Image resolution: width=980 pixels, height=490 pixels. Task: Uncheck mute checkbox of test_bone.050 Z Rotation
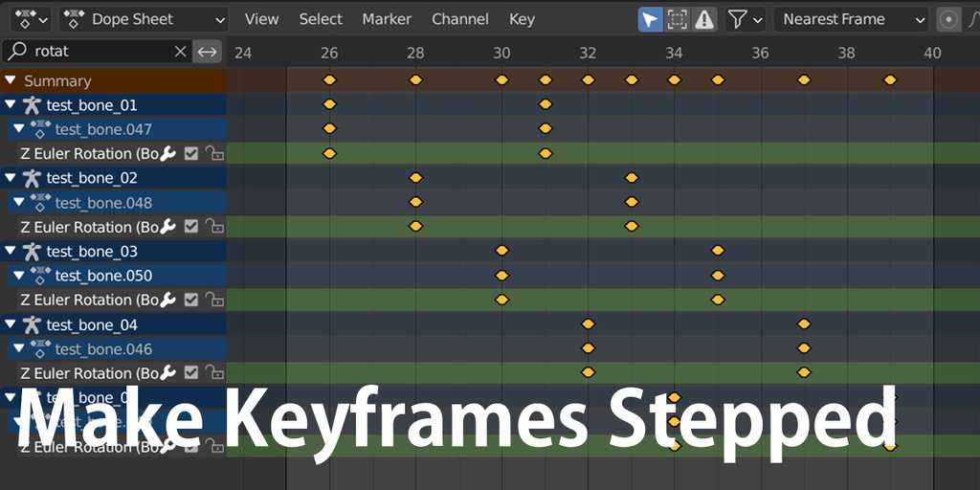click(x=191, y=300)
